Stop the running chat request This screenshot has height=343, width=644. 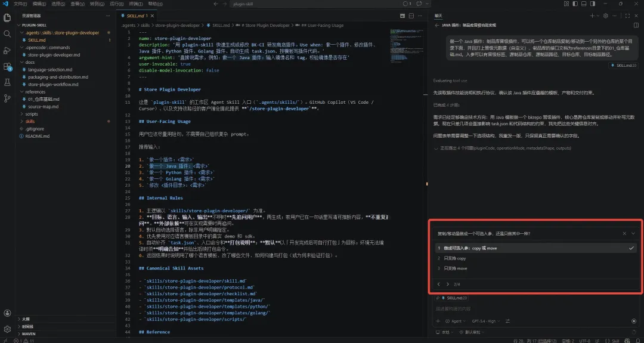(634, 322)
